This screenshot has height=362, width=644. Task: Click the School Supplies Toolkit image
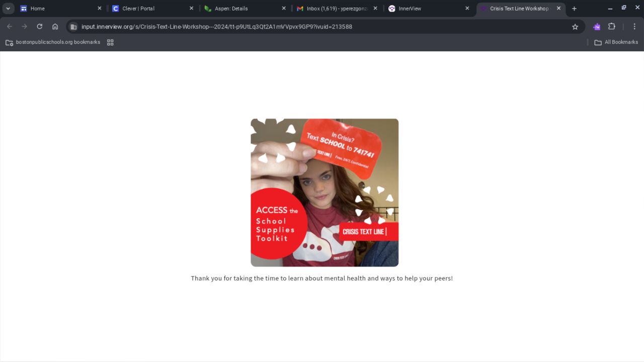click(x=325, y=193)
